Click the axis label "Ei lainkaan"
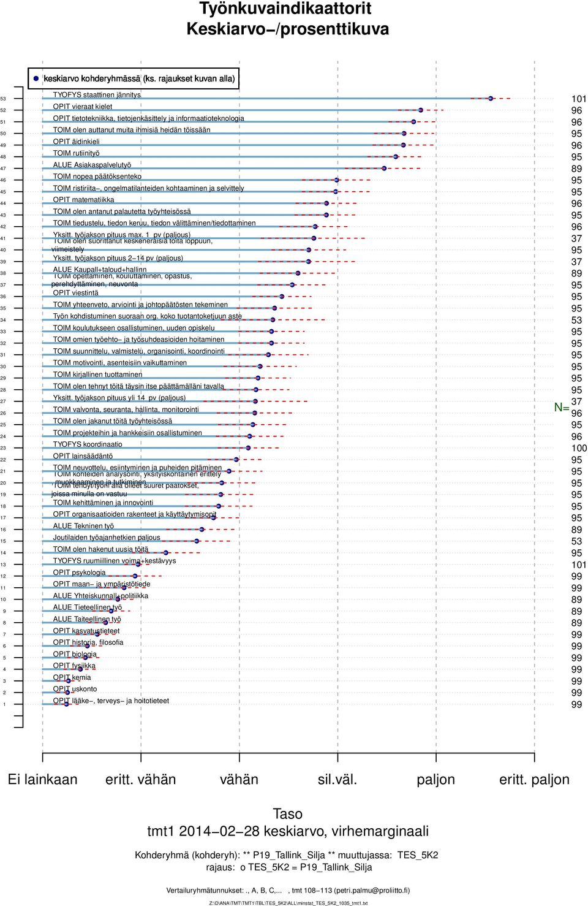 pyautogui.click(x=43, y=779)
